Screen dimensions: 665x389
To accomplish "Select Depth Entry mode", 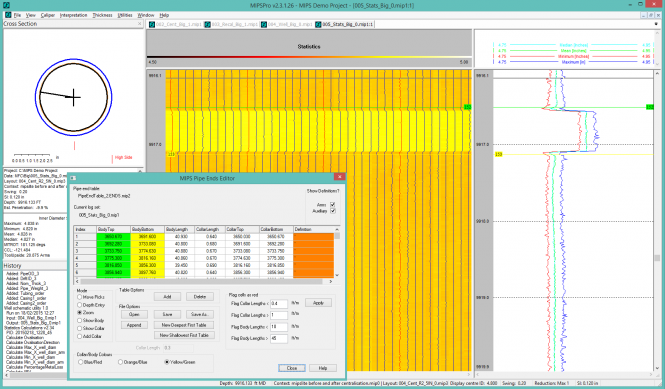I will pyautogui.click(x=79, y=305).
